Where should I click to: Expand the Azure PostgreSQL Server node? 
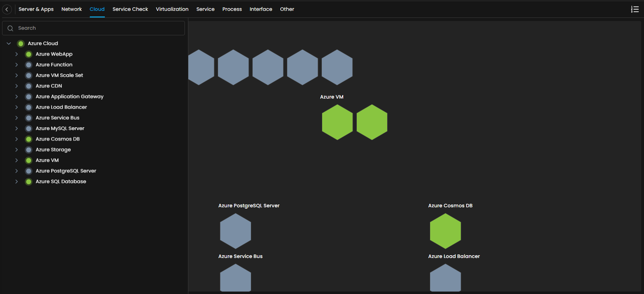(16, 171)
